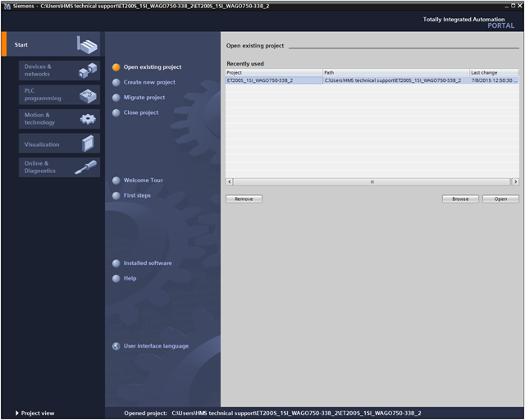Sort by the Project column header
The image size is (525, 420).
[x=274, y=72]
